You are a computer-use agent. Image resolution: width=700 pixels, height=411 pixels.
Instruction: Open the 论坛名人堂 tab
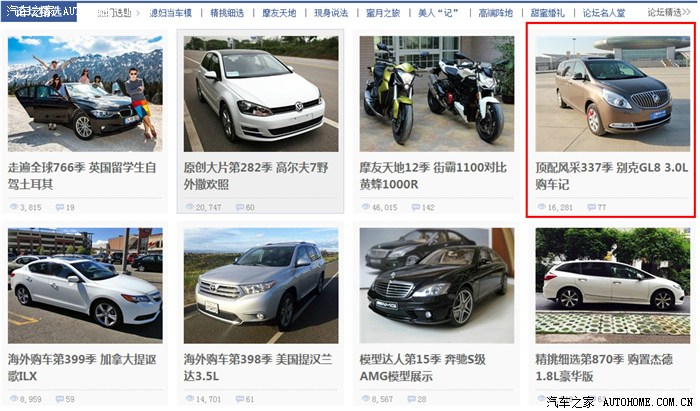pyautogui.click(x=604, y=13)
